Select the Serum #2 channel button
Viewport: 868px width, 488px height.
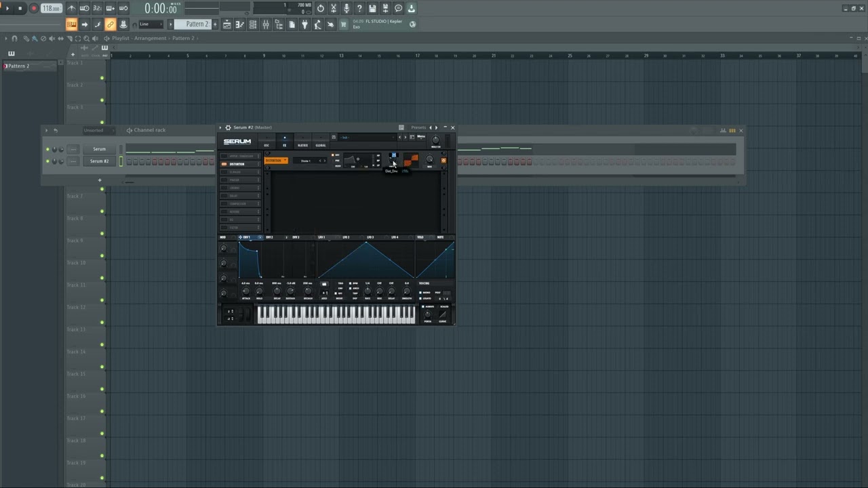[100, 161]
